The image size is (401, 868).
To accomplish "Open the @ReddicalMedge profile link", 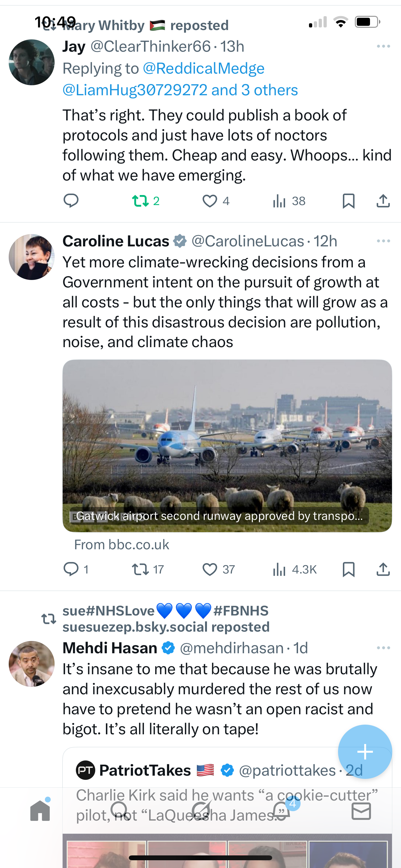I will (x=203, y=68).
